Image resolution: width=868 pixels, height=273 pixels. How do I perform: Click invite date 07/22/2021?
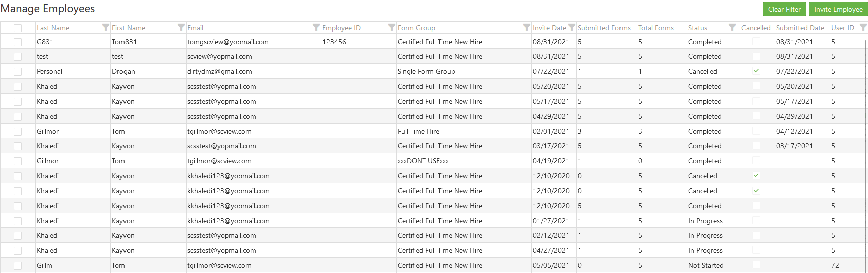click(x=551, y=71)
